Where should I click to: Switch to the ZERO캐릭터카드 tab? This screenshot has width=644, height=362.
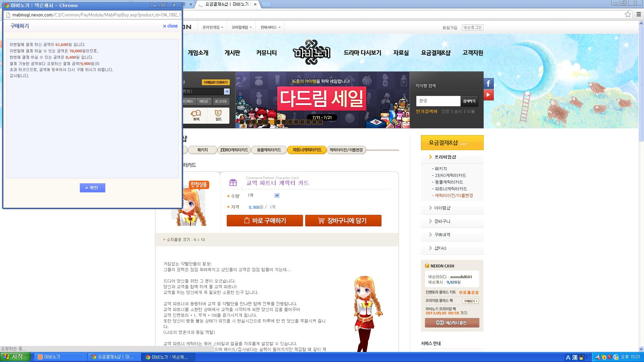pos(234,150)
